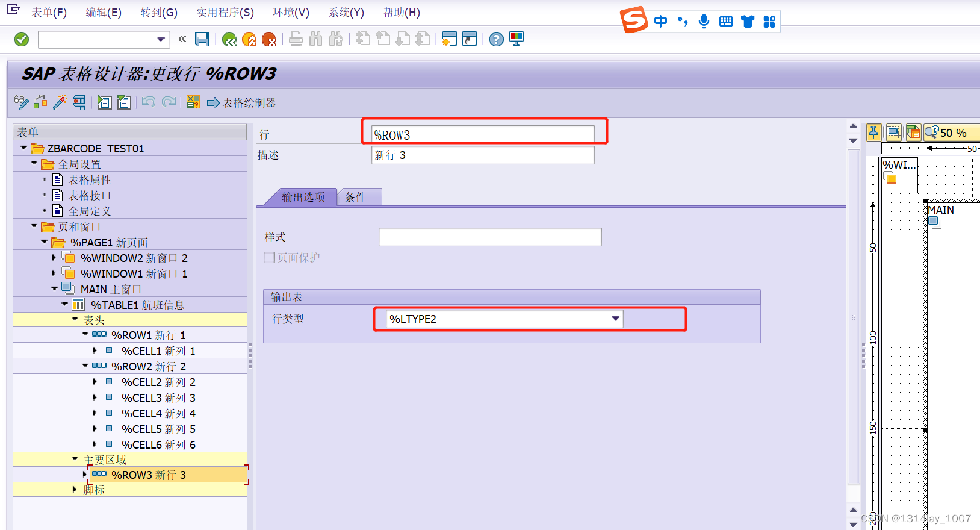Select the MAIN window in form painter
This screenshot has height=530, width=980.
(x=940, y=210)
